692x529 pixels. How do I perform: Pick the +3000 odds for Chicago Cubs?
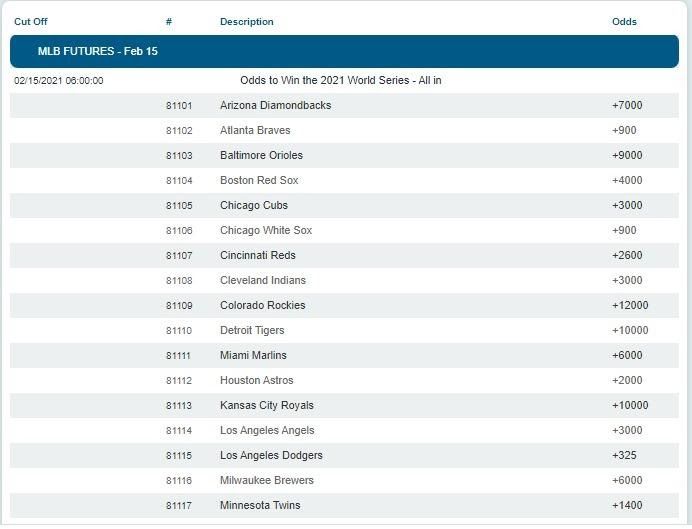(627, 206)
